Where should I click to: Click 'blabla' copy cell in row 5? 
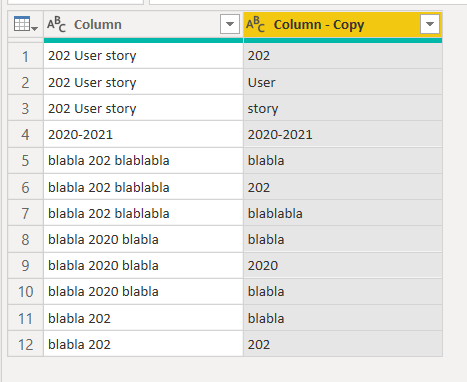(x=343, y=161)
